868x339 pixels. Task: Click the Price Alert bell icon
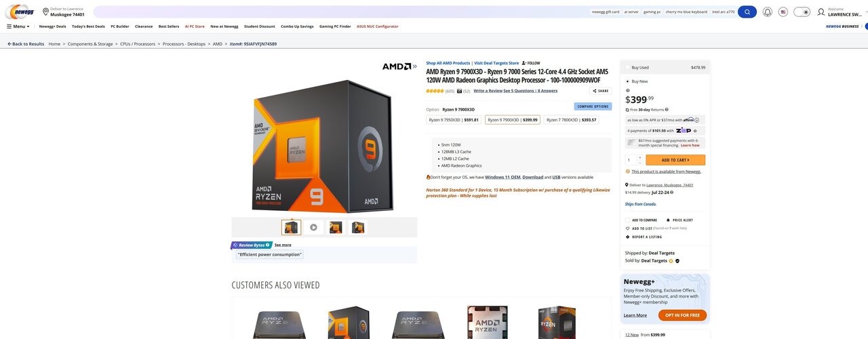668,220
